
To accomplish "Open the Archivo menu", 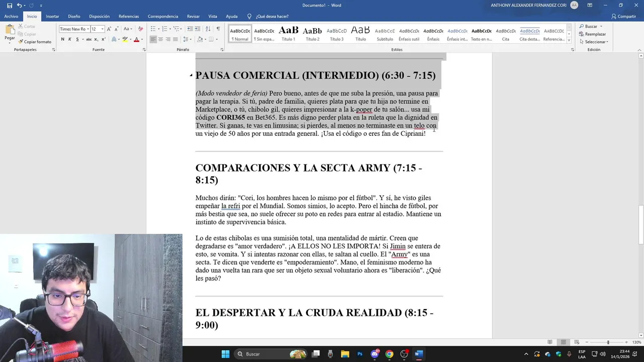I will click(11, 16).
